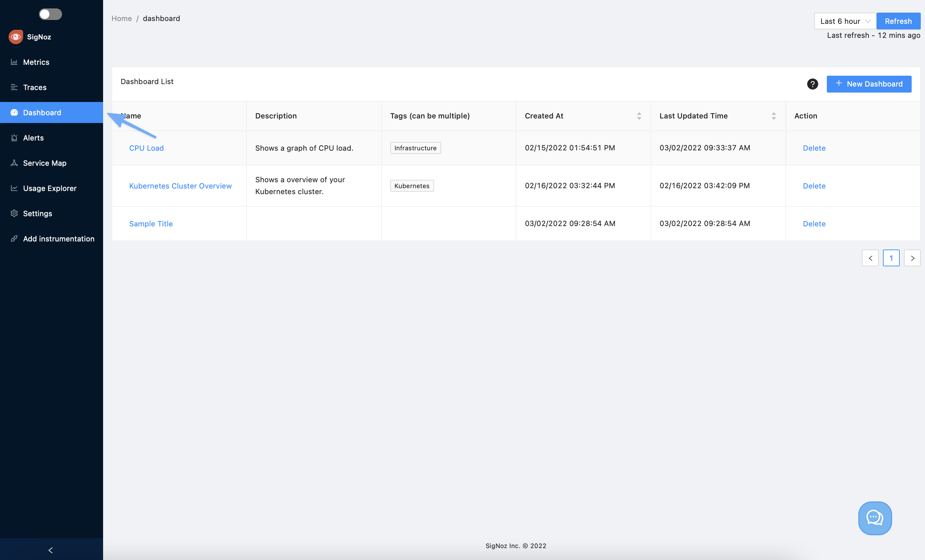Open the Metrics menu item
Image resolution: width=925 pixels, height=560 pixels.
pos(52,62)
